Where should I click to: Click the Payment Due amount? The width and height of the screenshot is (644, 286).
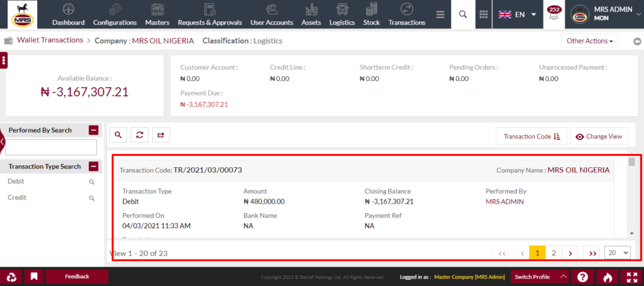point(204,104)
